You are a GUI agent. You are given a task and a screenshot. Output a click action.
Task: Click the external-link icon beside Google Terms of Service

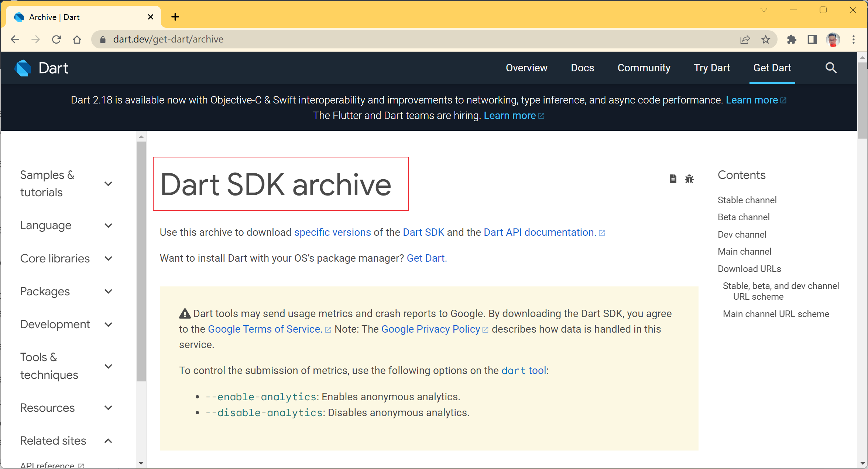pyautogui.click(x=328, y=330)
